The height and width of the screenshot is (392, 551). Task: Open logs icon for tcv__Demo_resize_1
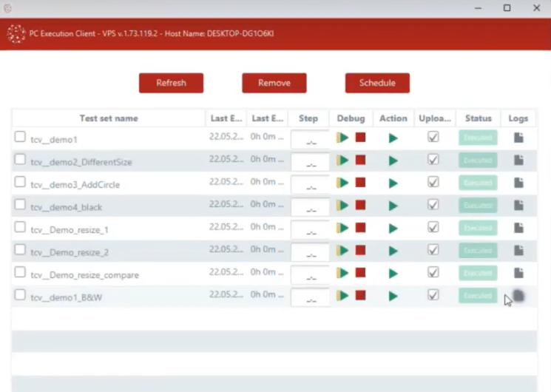tap(518, 228)
